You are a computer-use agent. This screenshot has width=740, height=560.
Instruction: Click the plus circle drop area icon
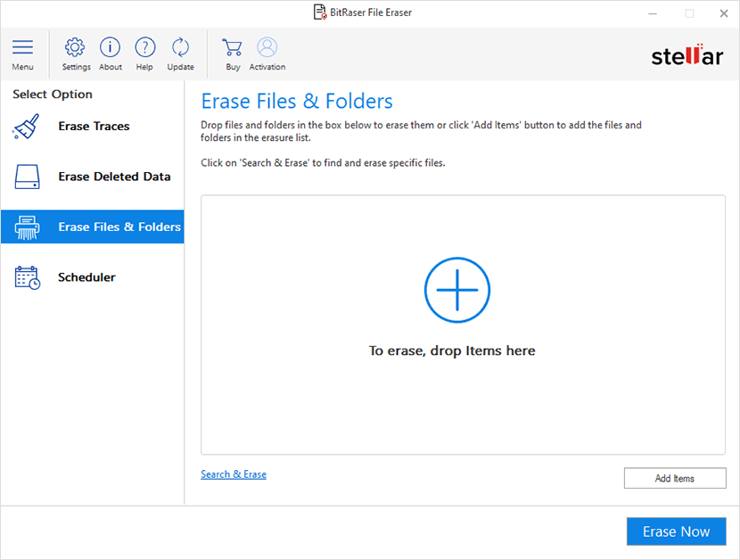point(456,290)
